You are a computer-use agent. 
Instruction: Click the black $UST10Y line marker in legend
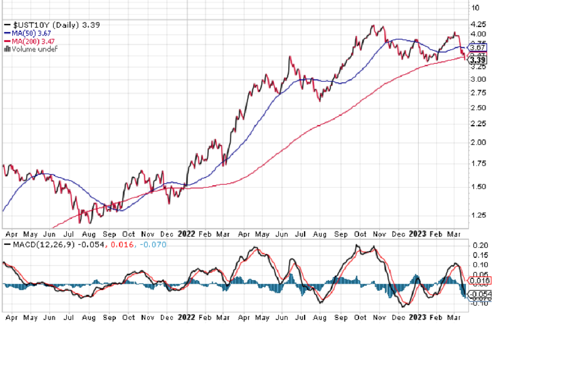(x=7, y=25)
